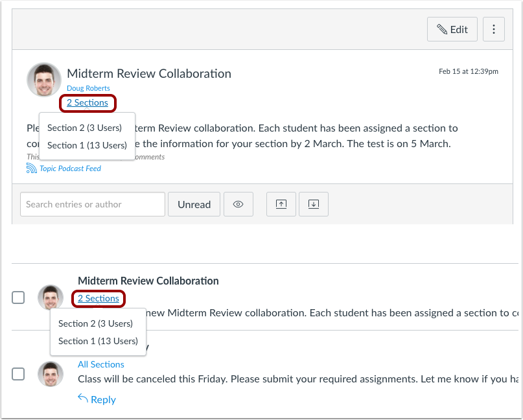This screenshot has height=420, width=523.
Task: Collapse the open section list popup
Action: tap(87, 103)
